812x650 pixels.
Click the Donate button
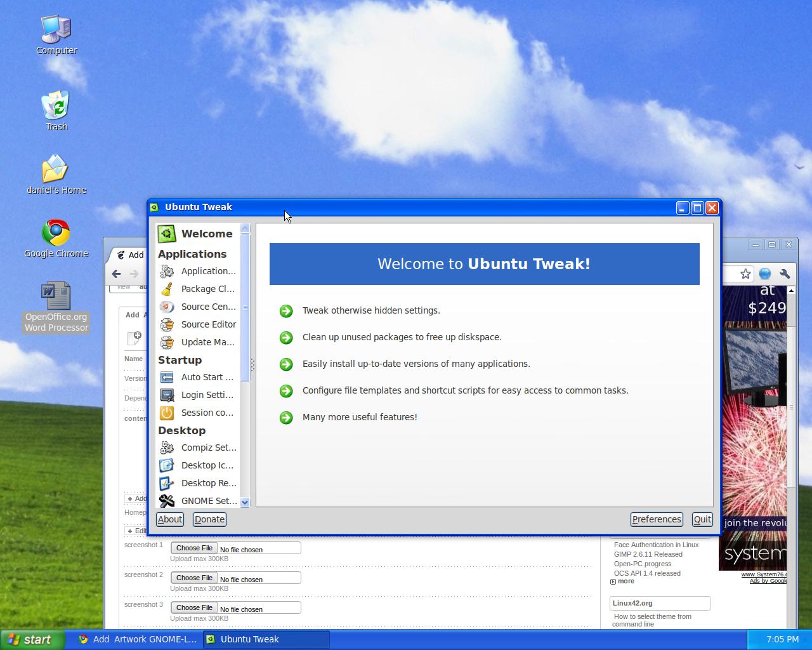[x=209, y=519]
